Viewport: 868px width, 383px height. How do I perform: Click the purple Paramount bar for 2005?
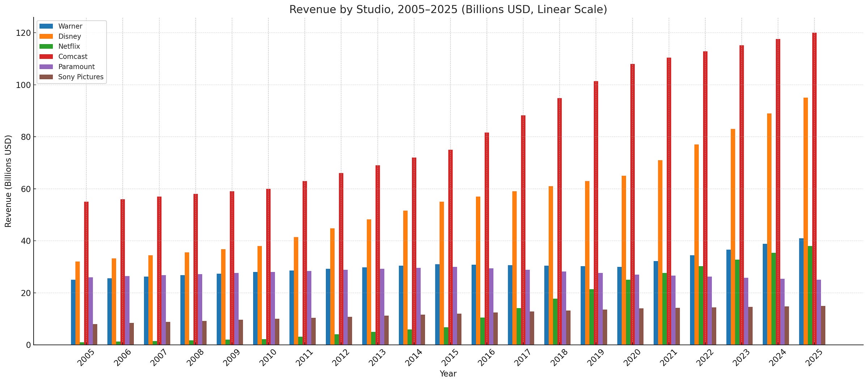(91, 311)
